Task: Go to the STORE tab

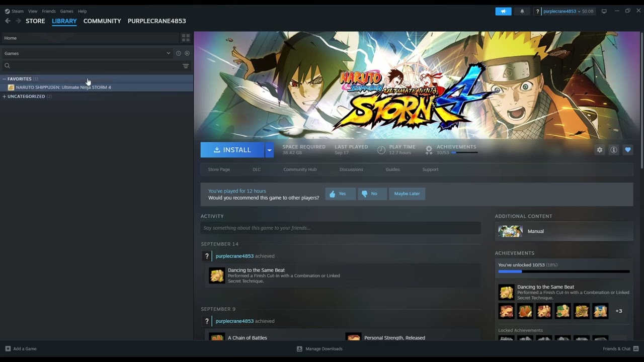Action: point(35,21)
